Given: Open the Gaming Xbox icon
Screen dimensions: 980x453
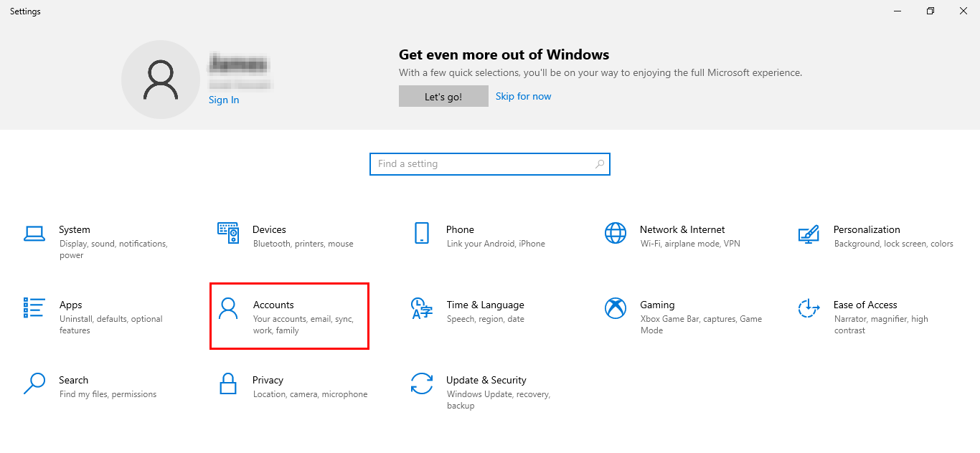Looking at the screenshot, I should pos(616,308).
